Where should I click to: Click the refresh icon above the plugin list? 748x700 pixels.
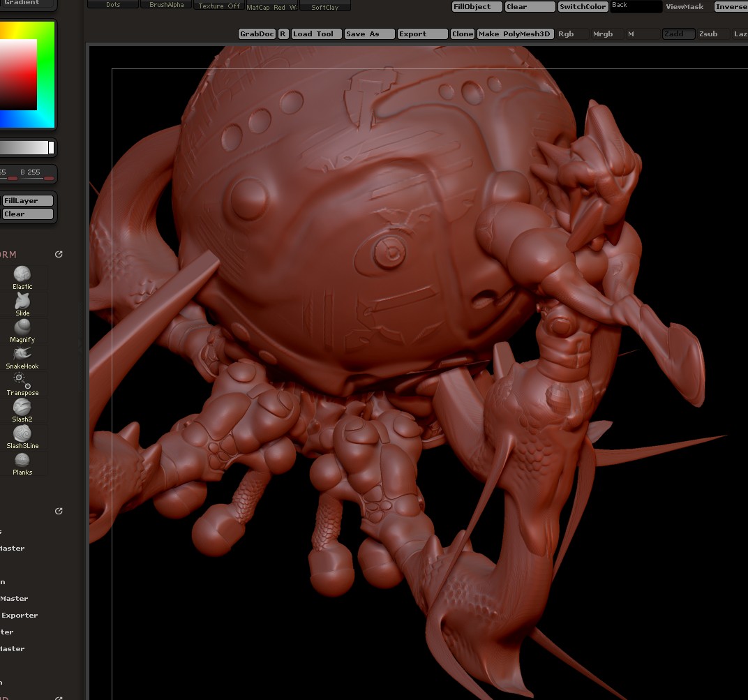(x=59, y=511)
